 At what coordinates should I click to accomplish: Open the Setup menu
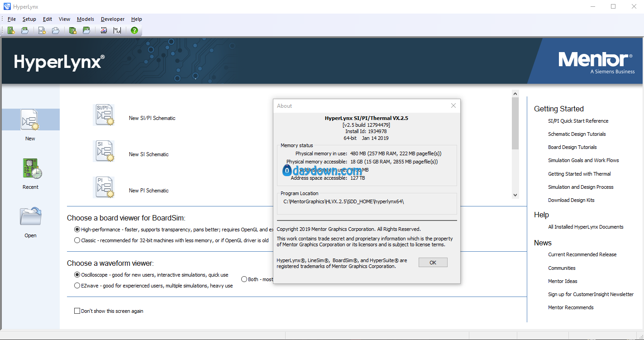(x=29, y=19)
